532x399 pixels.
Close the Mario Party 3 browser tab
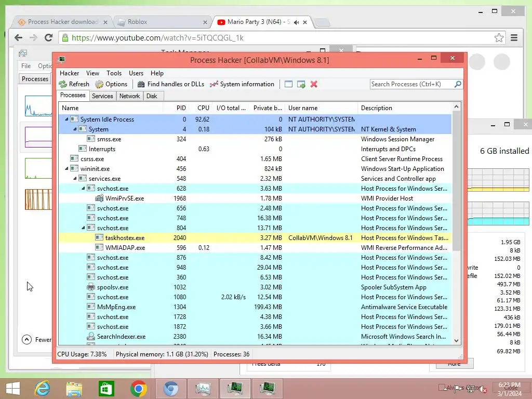(x=304, y=22)
